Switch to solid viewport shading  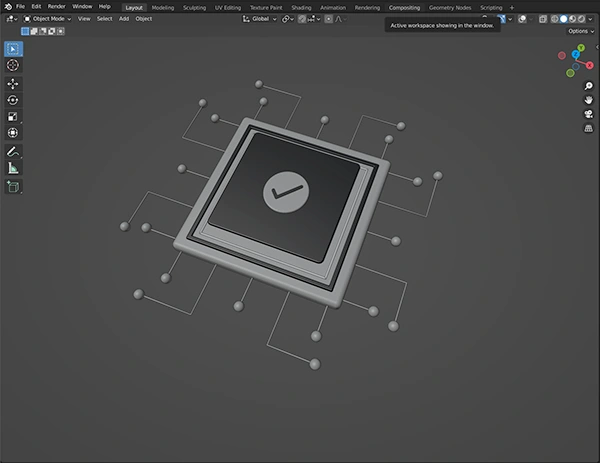[x=564, y=19]
